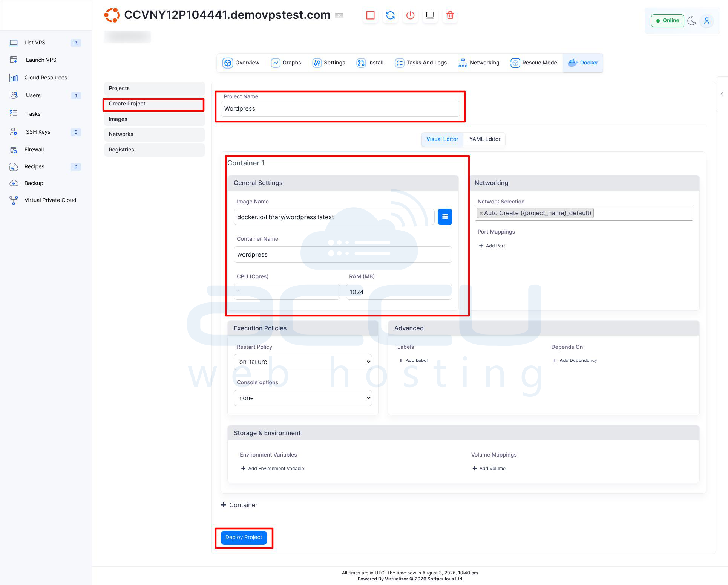Click the Rescue Mode tab icon
The height and width of the screenshot is (585, 728).
(515, 63)
